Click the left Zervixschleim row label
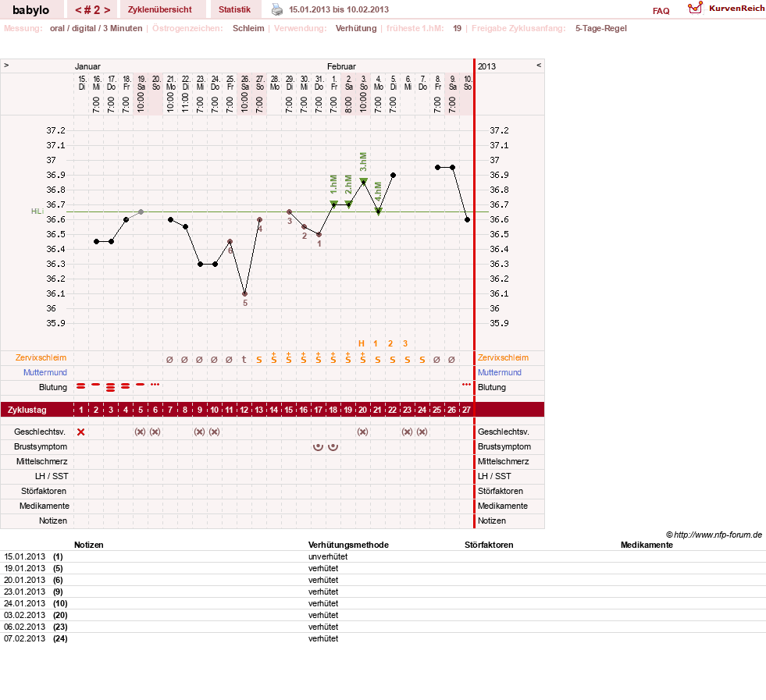The width and height of the screenshot is (766, 700). (x=41, y=358)
